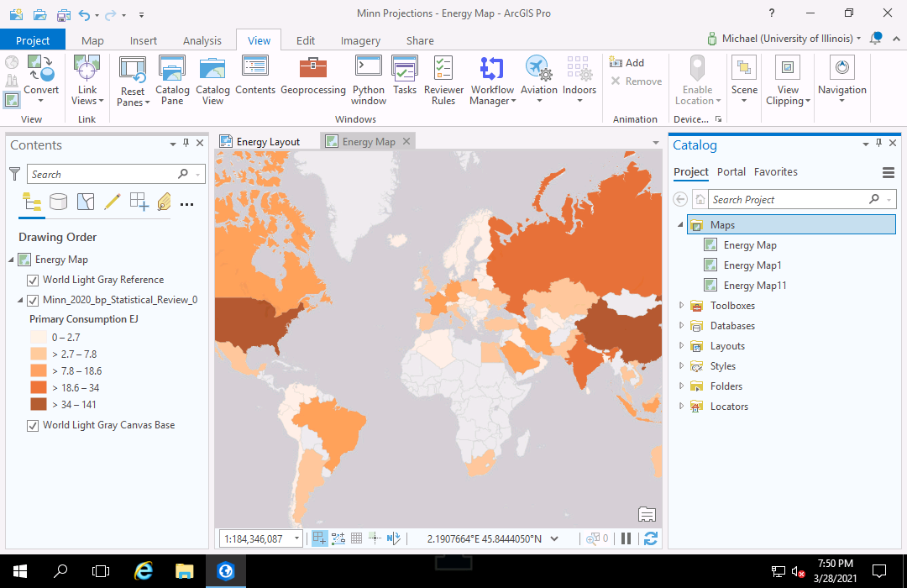Open the Catalog View
The height and width of the screenshot is (588, 907).
(212, 76)
